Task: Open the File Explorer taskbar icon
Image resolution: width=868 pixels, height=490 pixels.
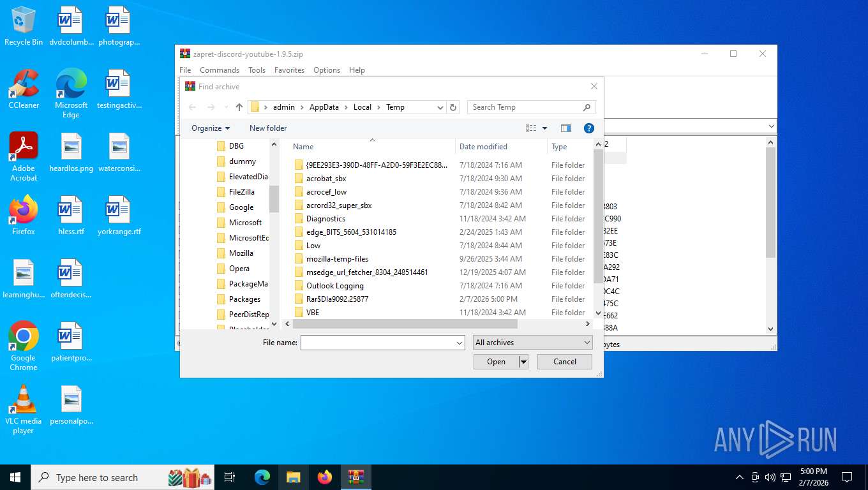Action: click(294, 477)
